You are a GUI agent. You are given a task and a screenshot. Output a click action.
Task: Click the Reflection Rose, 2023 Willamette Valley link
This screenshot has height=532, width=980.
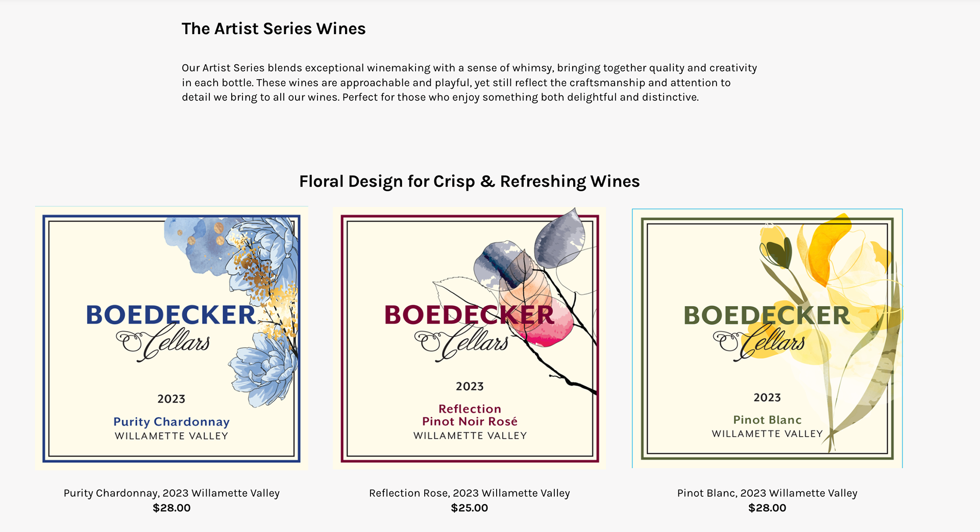coord(469,493)
